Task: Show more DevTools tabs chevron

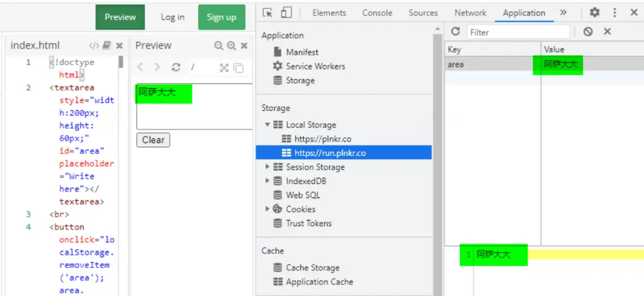Action: click(x=563, y=12)
